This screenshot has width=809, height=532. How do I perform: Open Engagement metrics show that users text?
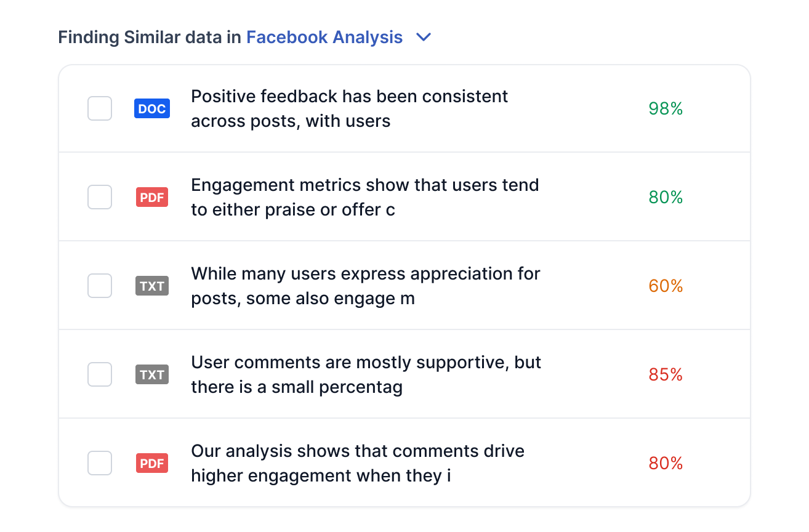(365, 198)
